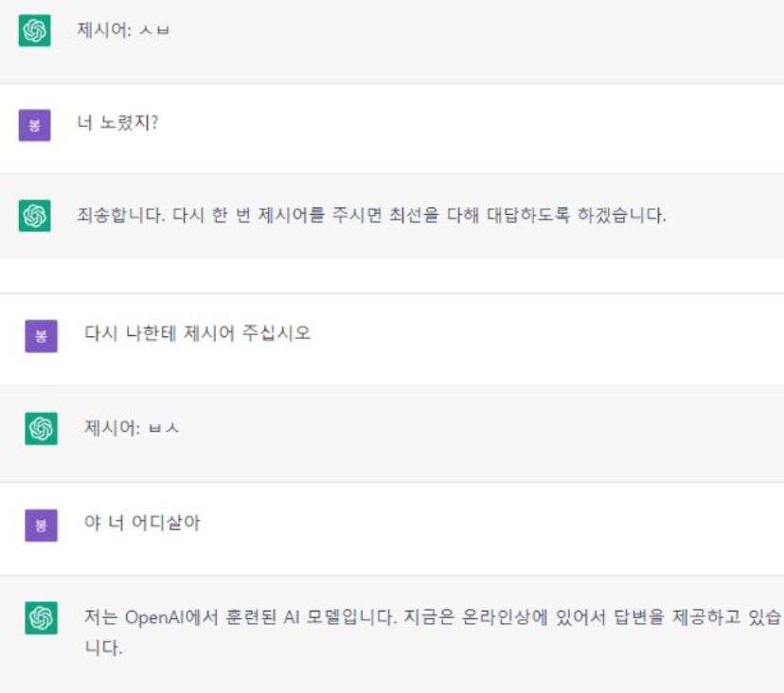Viewport: 784px width, 693px height.
Task: Click the 'ㅂㅅ' characters in the second 제시어 reply
Action: [164, 429]
